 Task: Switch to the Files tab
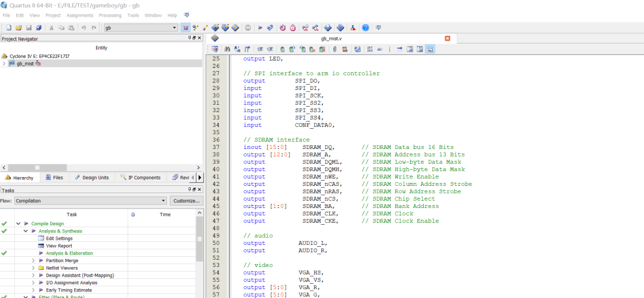click(54, 178)
